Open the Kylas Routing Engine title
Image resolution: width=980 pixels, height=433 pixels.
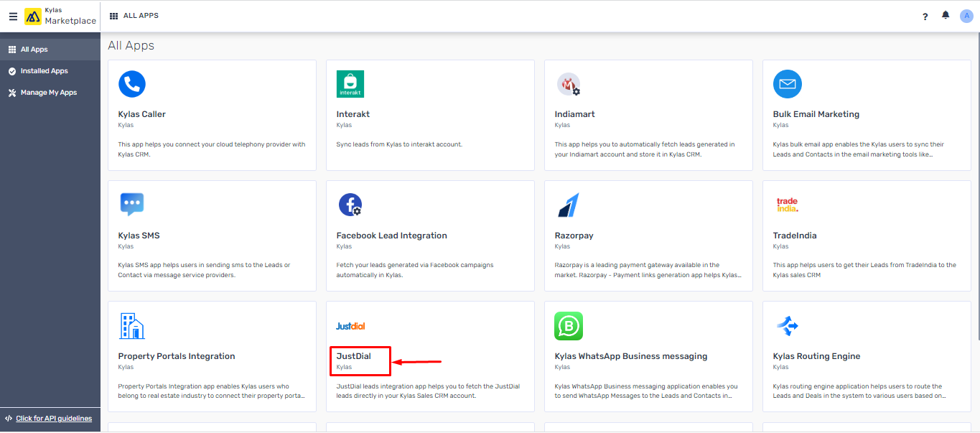click(817, 356)
